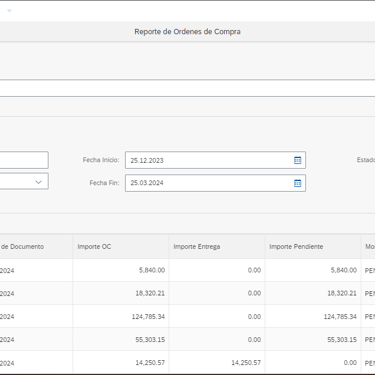375x375 pixels.
Task: Select the row with Importe OC 124,785.34
Action: [187, 316]
